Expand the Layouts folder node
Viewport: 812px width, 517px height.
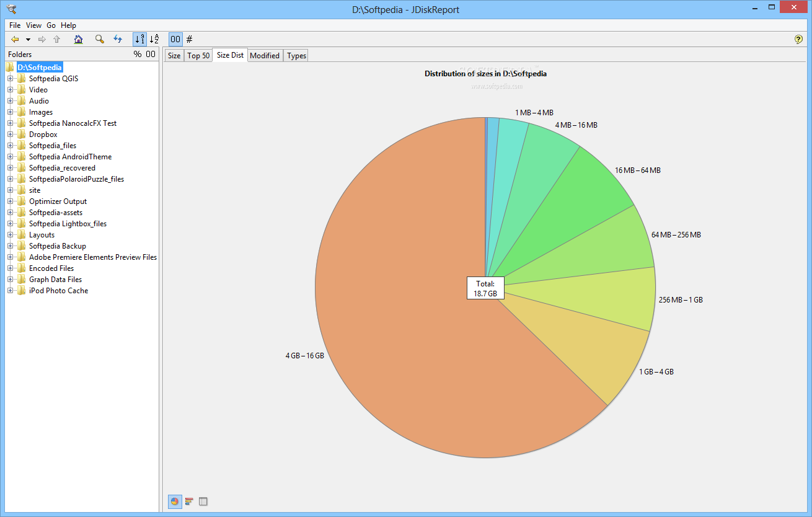coord(10,235)
